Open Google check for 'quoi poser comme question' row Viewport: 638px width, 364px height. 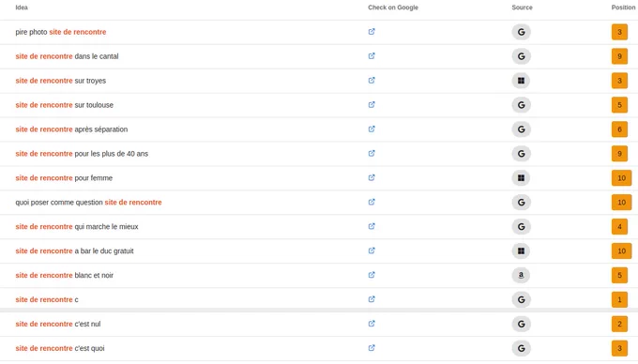372,202
